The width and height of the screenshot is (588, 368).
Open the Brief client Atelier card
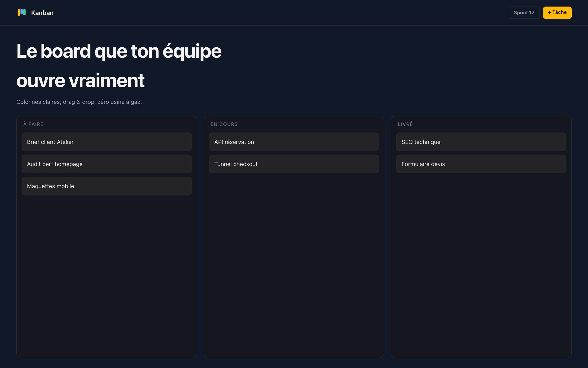pos(107,142)
